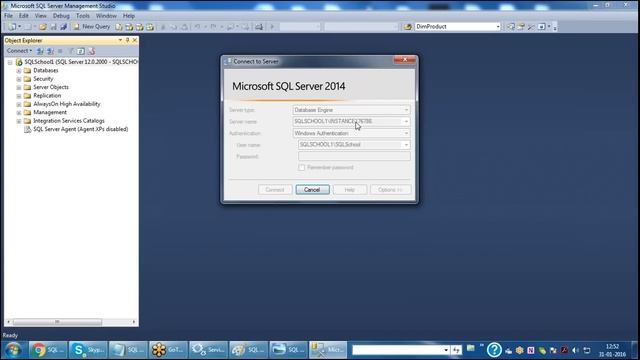Viewport: 640px width, 360px height.
Task: Toggle the Object Explorer auto-hide pin
Action: [127, 40]
